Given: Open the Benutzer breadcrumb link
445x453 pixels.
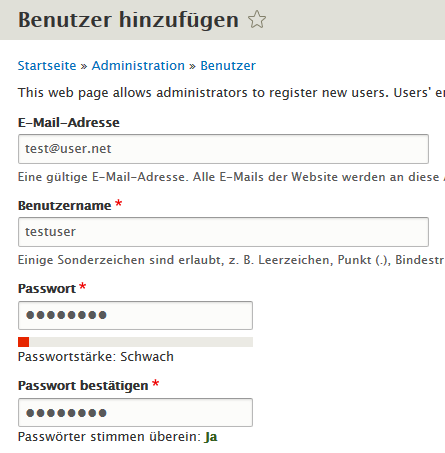Looking at the screenshot, I should (228, 66).
